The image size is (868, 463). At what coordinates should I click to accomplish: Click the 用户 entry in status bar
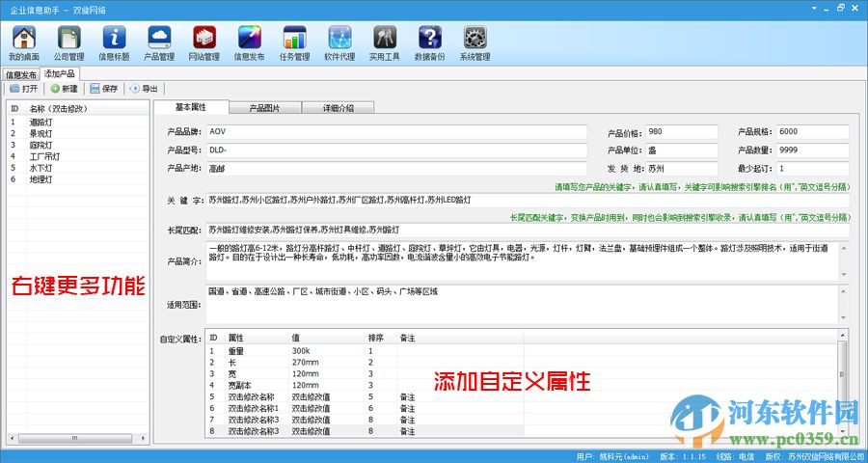[612, 457]
